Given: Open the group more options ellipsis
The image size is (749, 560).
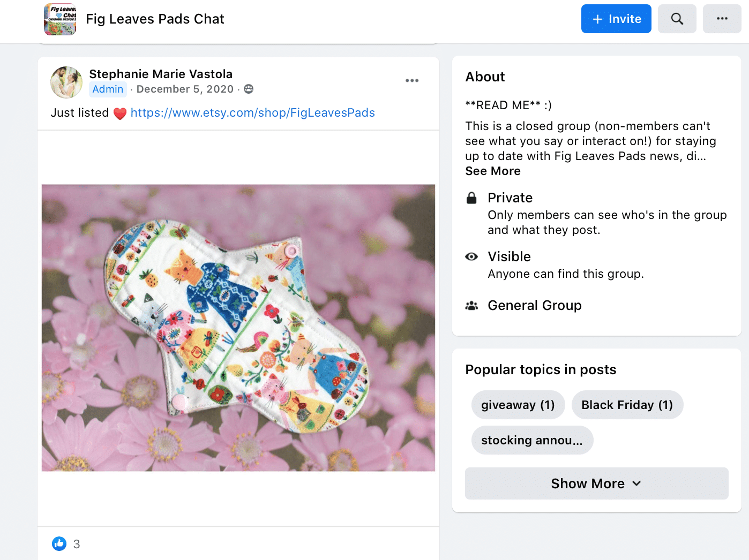Looking at the screenshot, I should [x=722, y=19].
